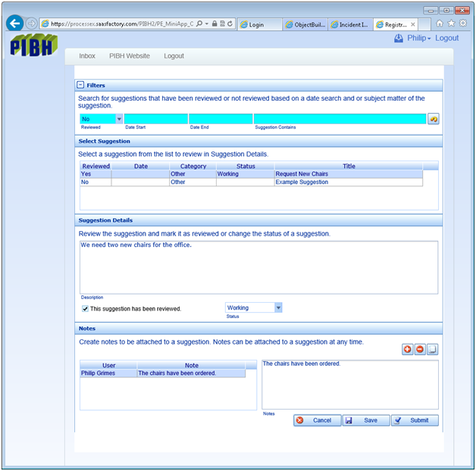
Task: Click the Date End filter field
Action: [221, 119]
